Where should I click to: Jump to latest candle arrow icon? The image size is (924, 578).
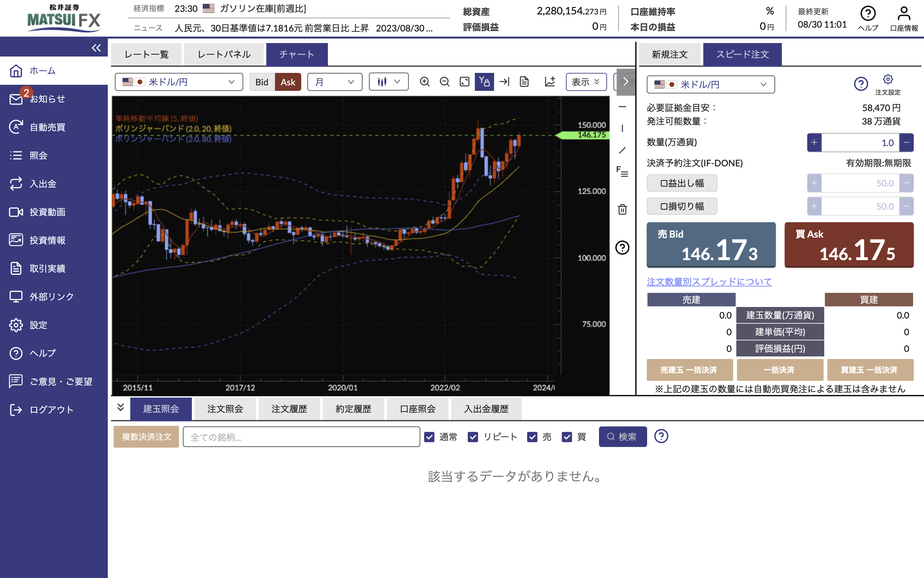(x=504, y=82)
